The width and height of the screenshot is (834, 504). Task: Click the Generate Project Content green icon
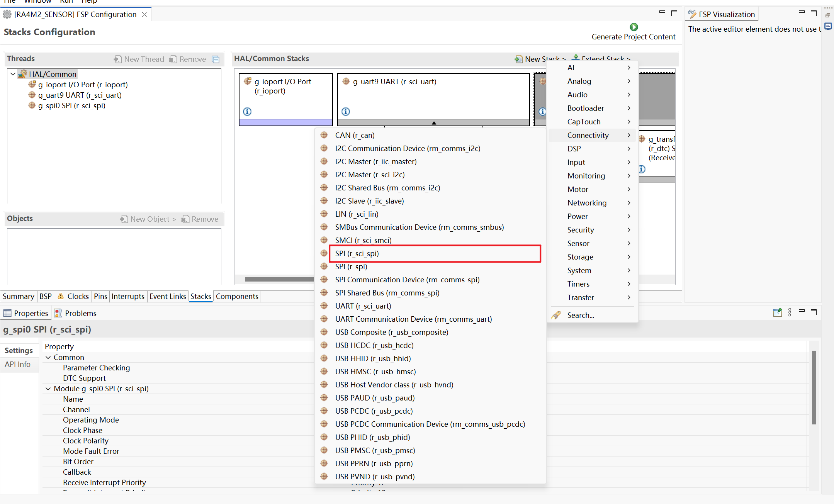[634, 27]
